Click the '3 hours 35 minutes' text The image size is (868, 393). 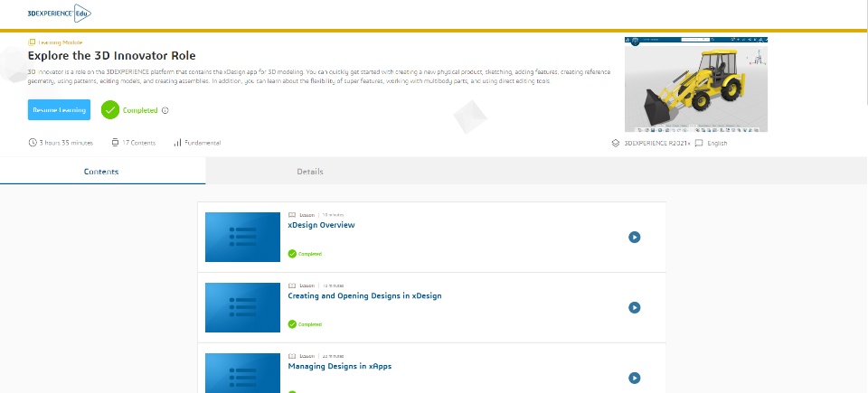click(66, 143)
